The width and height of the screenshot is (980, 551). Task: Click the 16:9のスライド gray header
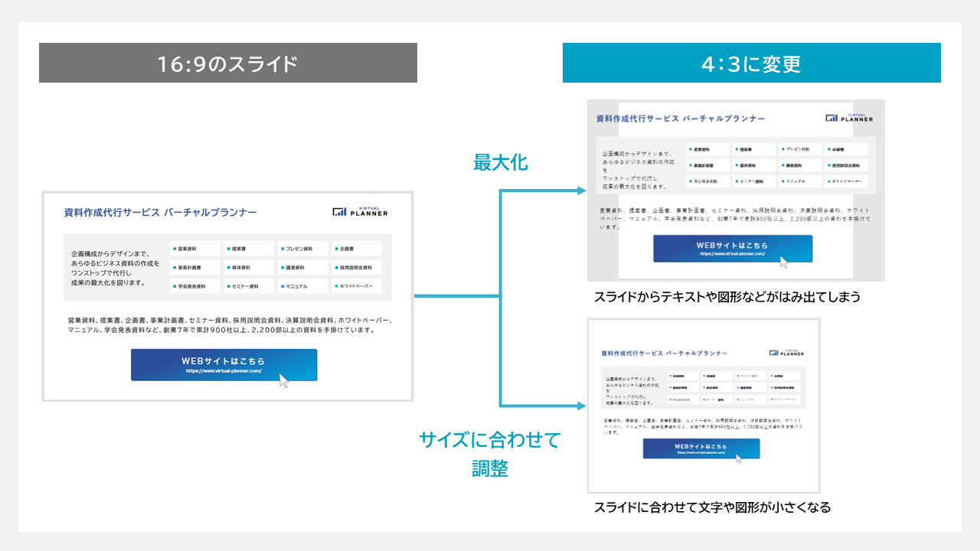point(228,63)
